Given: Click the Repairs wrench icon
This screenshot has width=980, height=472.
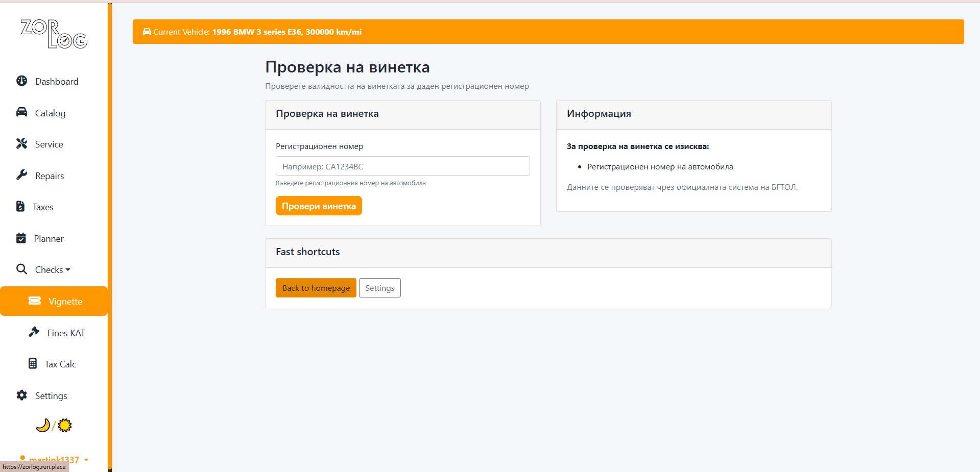Looking at the screenshot, I should 21,176.
